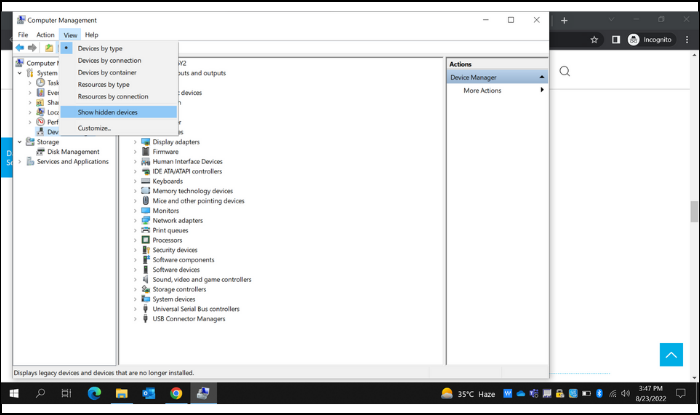700x415 pixels.
Task: Click the Human Interface Devices icon
Action: tap(146, 162)
